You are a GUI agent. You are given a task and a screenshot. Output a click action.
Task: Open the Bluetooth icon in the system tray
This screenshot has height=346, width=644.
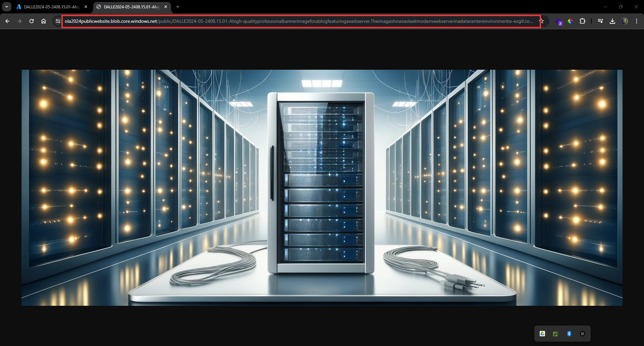[569, 334]
